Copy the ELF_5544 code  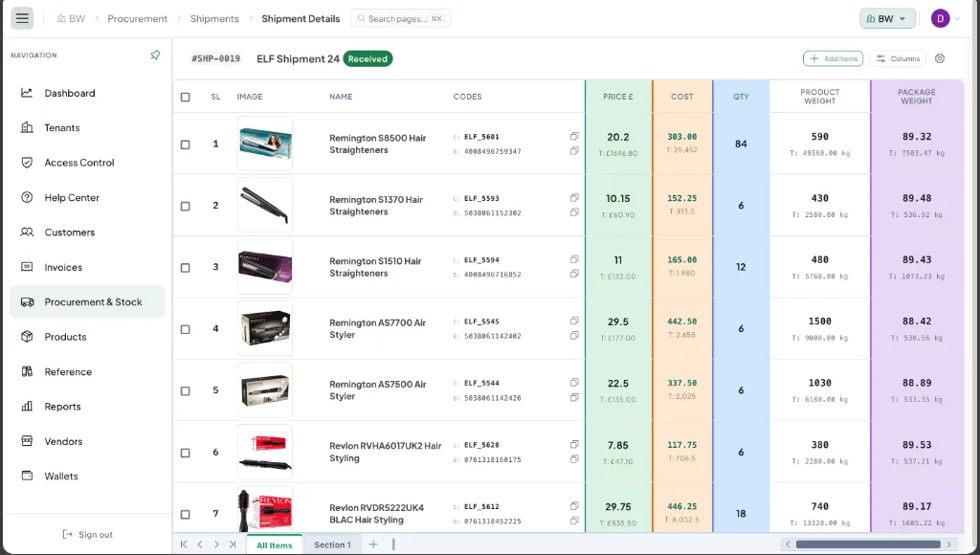pyautogui.click(x=574, y=382)
